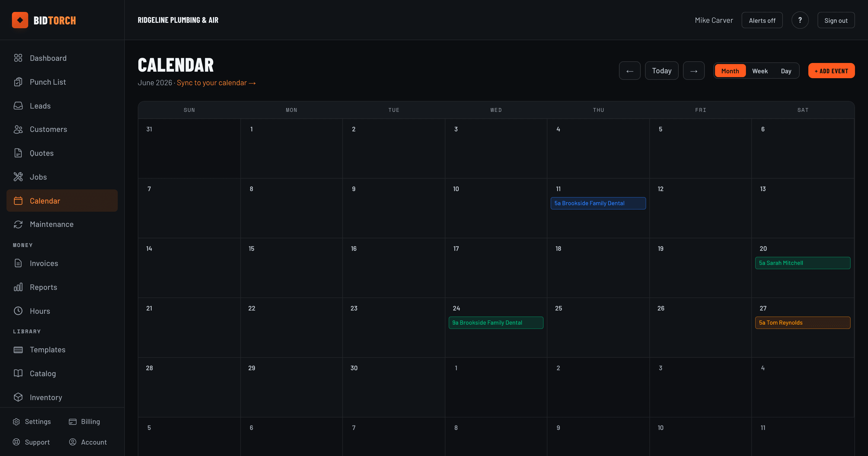Open 9a Brookside Family Dental event on 24th

click(496, 322)
